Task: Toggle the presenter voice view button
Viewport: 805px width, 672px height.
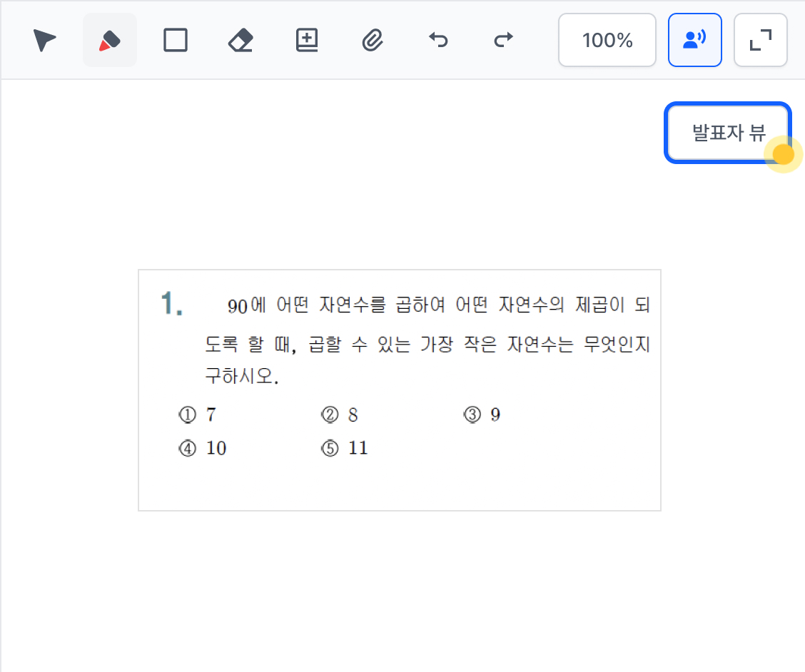Action: pyautogui.click(x=695, y=40)
